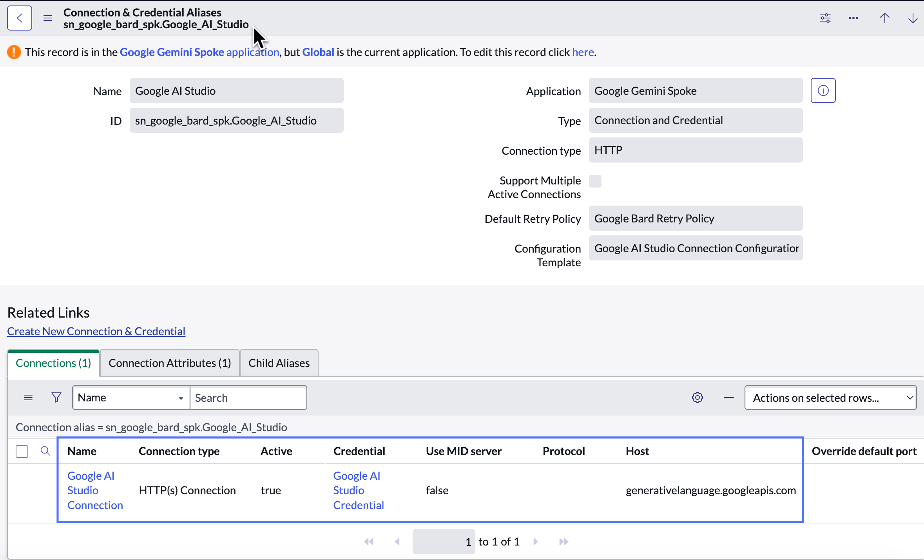
Task: Sort by Active column header
Action: point(276,451)
